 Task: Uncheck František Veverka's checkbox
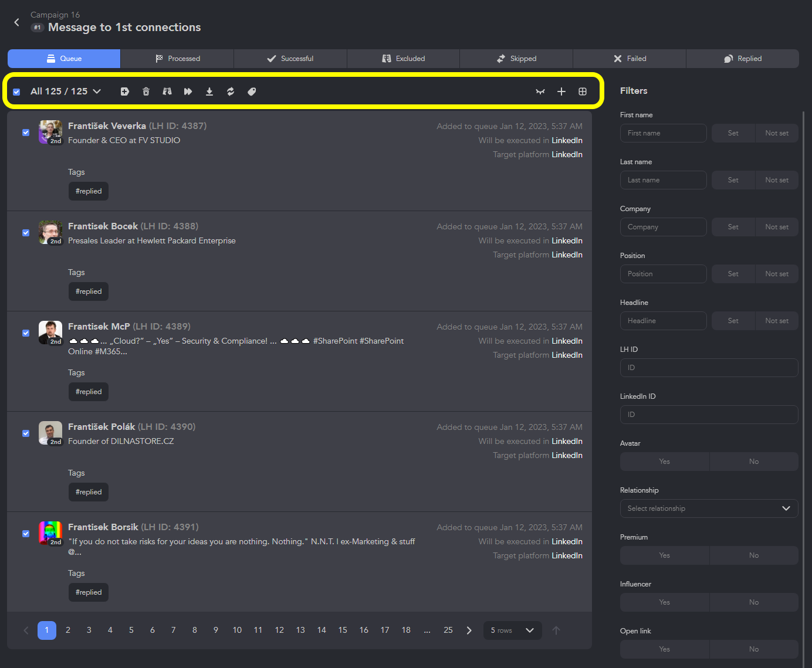click(26, 133)
